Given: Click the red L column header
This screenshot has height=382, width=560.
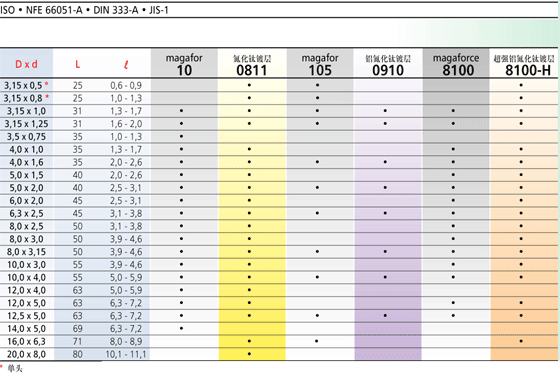Looking at the screenshot, I should [78, 65].
